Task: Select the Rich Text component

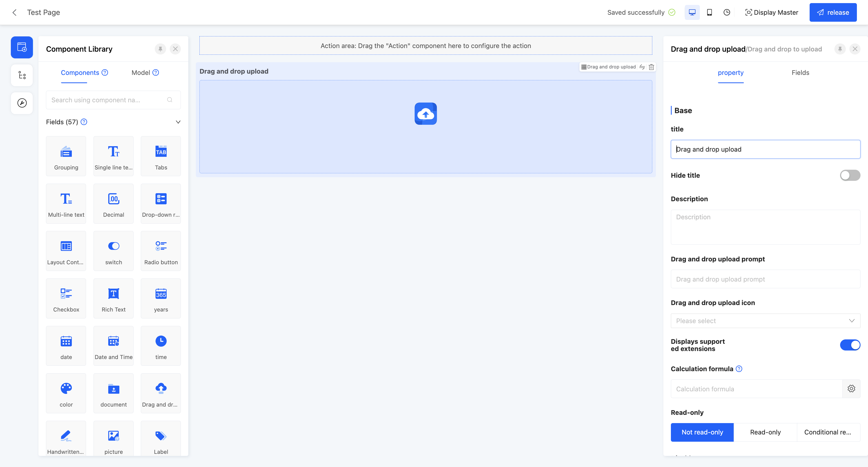Action: pos(114,299)
